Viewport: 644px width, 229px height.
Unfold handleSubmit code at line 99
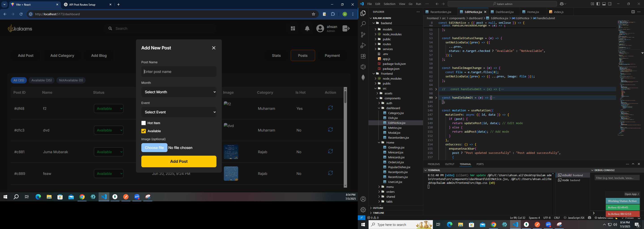coord(436,98)
